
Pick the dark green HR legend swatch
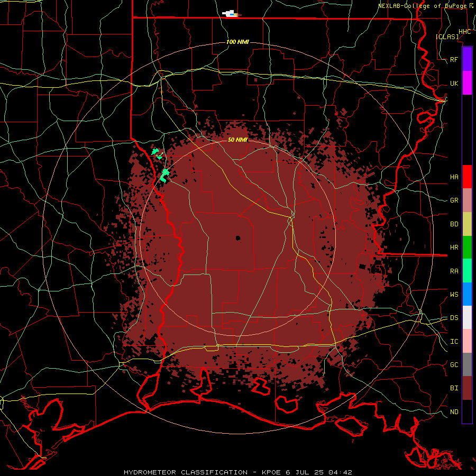[467, 248]
